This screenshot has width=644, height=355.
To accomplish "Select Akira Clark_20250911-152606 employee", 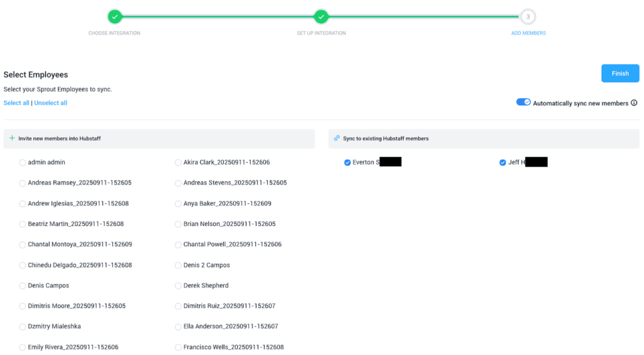I will (x=178, y=162).
